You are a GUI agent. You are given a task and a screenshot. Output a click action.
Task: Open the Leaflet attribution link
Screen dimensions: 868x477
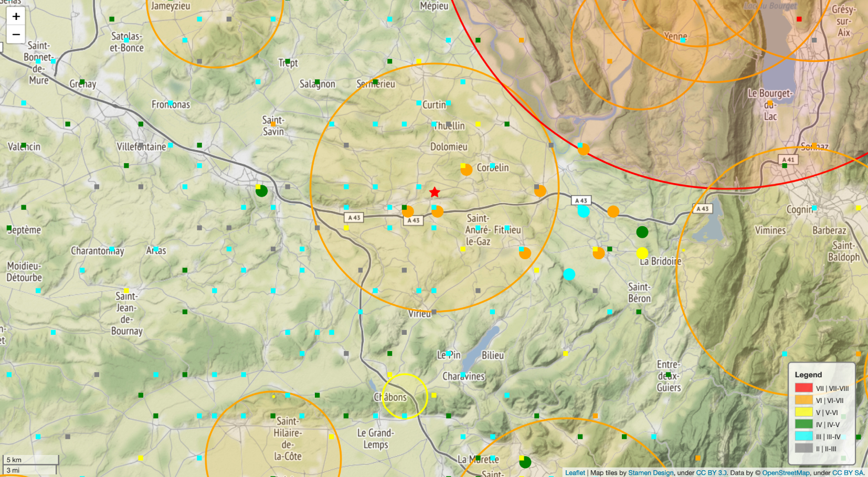(x=575, y=473)
